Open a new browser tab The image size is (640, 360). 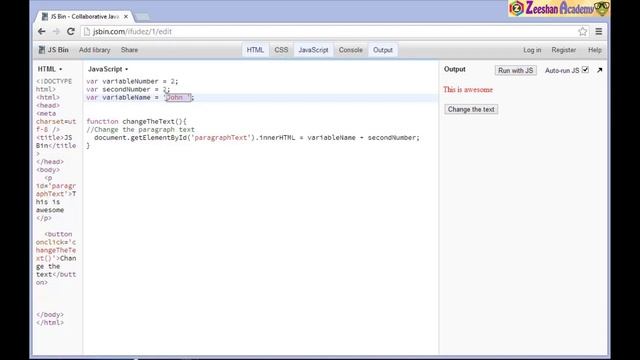coord(142,17)
